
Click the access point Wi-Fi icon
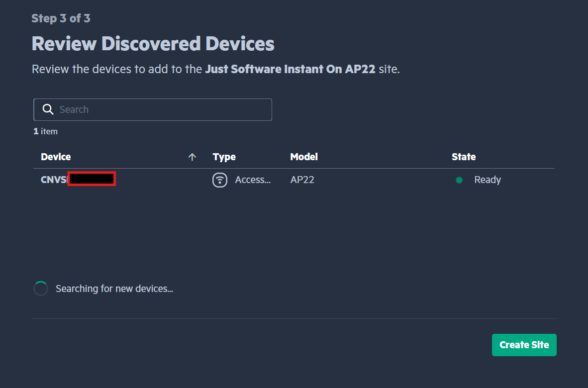coord(220,180)
